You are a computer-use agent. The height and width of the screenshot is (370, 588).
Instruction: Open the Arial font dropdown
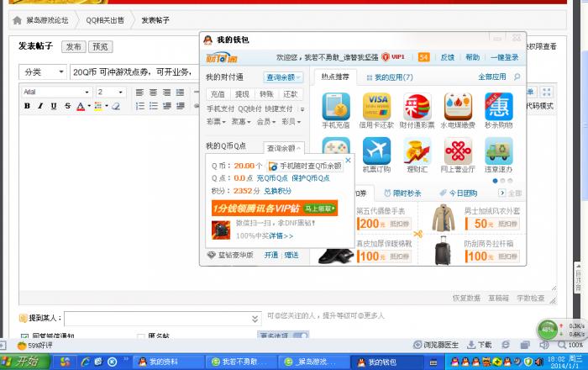tap(56, 92)
